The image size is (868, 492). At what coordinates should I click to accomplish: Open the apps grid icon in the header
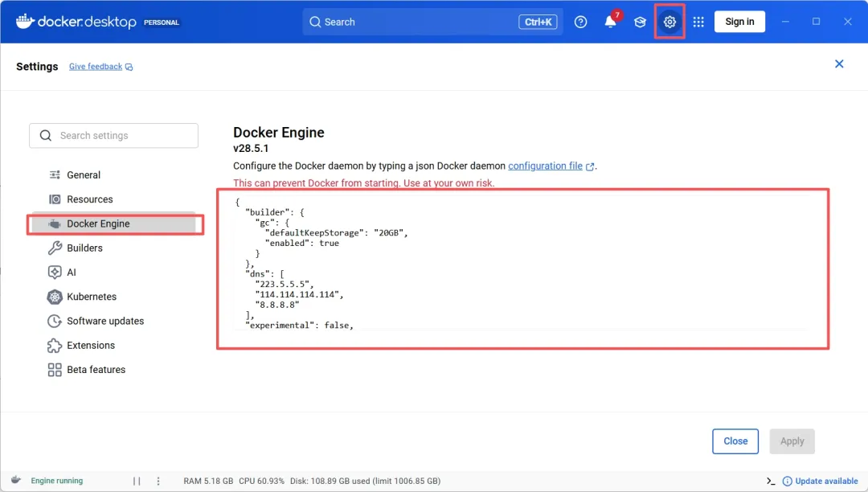click(x=698, y=23)
